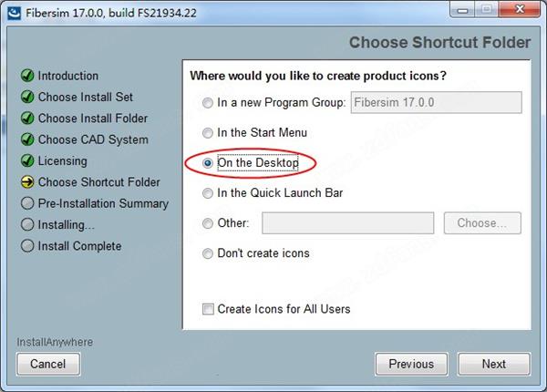Click the Next button
The height and width of the screenshot is (392, 547).
coord(494,364)
